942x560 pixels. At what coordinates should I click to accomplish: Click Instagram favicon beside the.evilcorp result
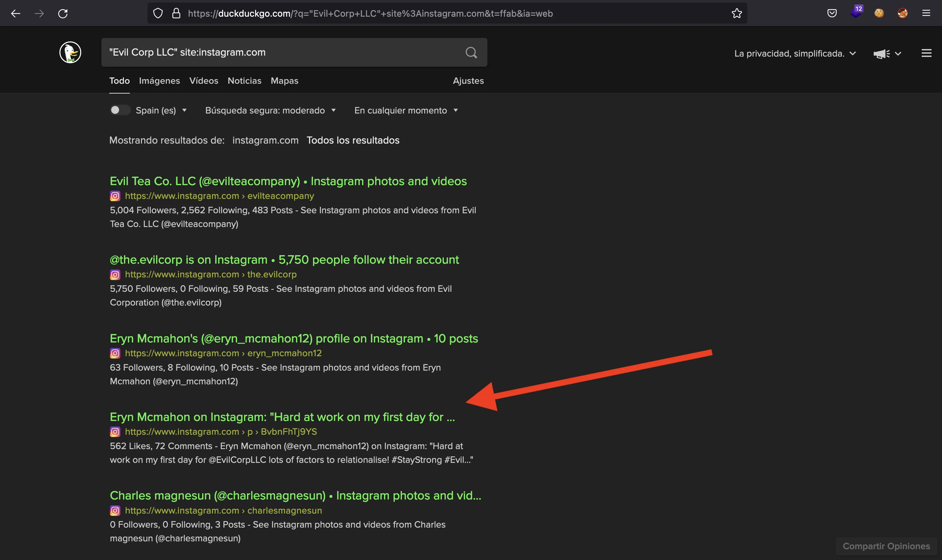(115, 275)
